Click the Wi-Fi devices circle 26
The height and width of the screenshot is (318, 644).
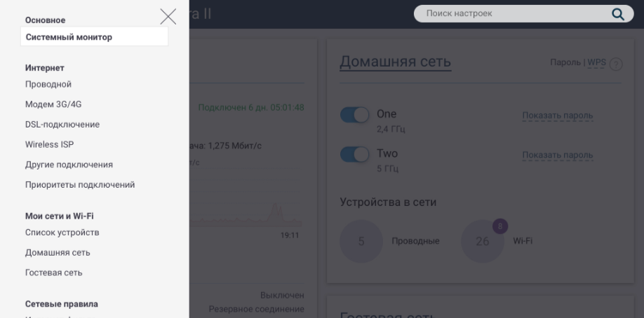483,241
